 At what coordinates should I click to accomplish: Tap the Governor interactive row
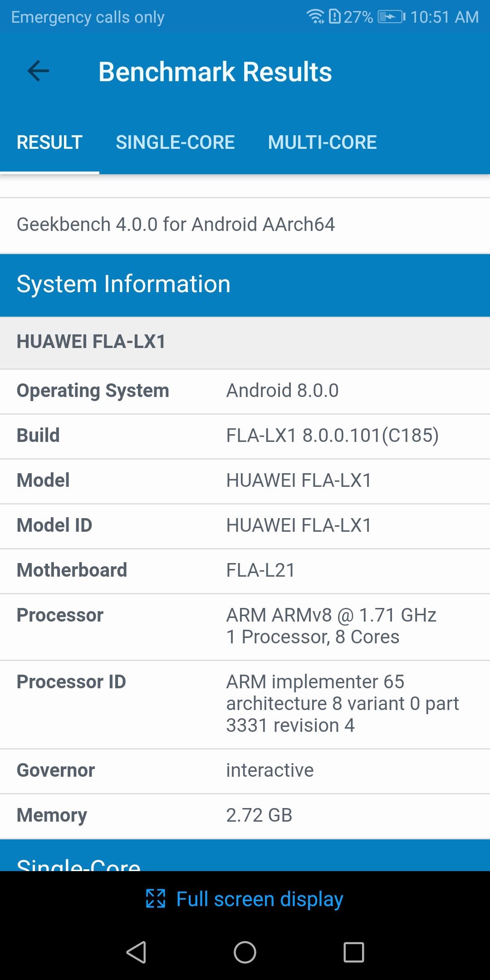tap(245, 770)
